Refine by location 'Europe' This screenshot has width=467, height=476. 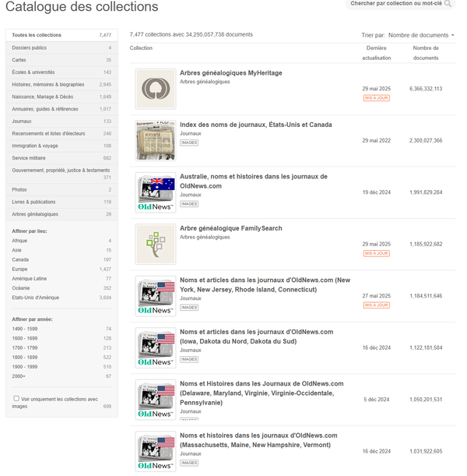point(20,269)
